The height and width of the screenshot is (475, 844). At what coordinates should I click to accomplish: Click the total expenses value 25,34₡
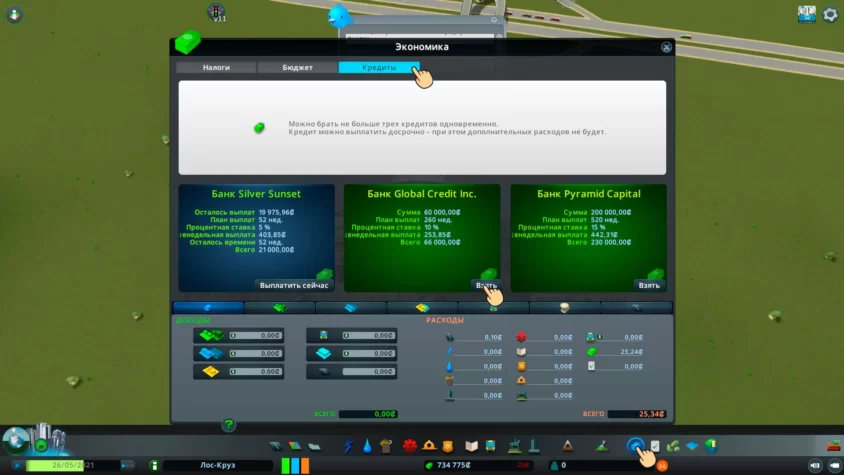tap(637, 414)
